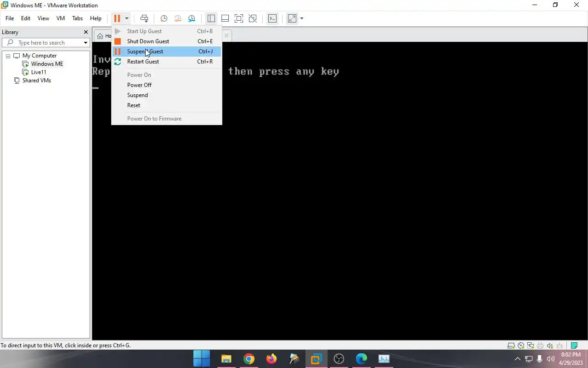This screenshot has width=588, height=368.
Task: Click the system tray volume icon
Action: click(551, 359)
